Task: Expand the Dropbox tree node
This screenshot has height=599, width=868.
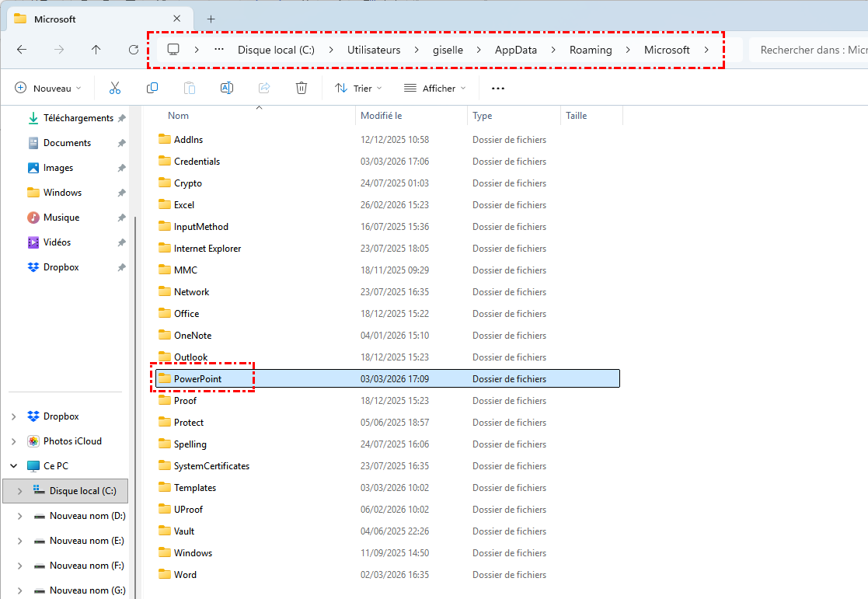Action: pyautogui.click(x=14, y=416)
